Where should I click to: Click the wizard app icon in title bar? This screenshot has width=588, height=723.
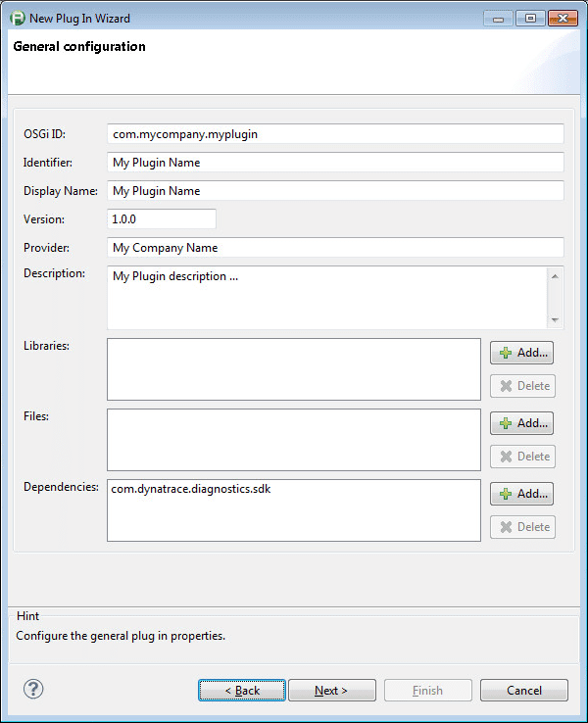(x=17, y=19)
